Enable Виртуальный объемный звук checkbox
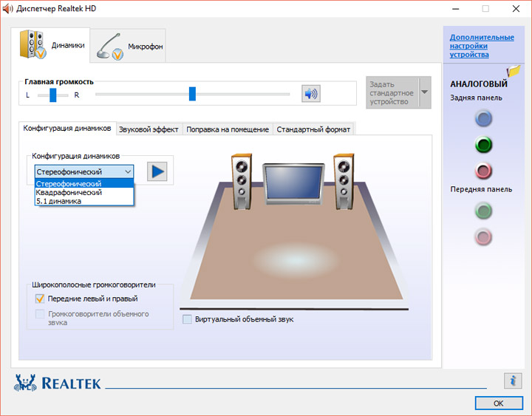The height and width of the screenshot is (416, 532). coord(187,319)
